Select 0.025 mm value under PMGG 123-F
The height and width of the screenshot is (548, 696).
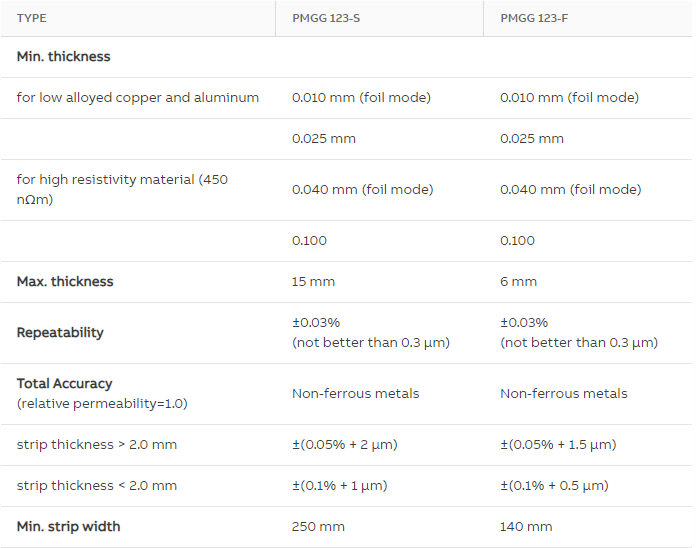coord(532,138)
